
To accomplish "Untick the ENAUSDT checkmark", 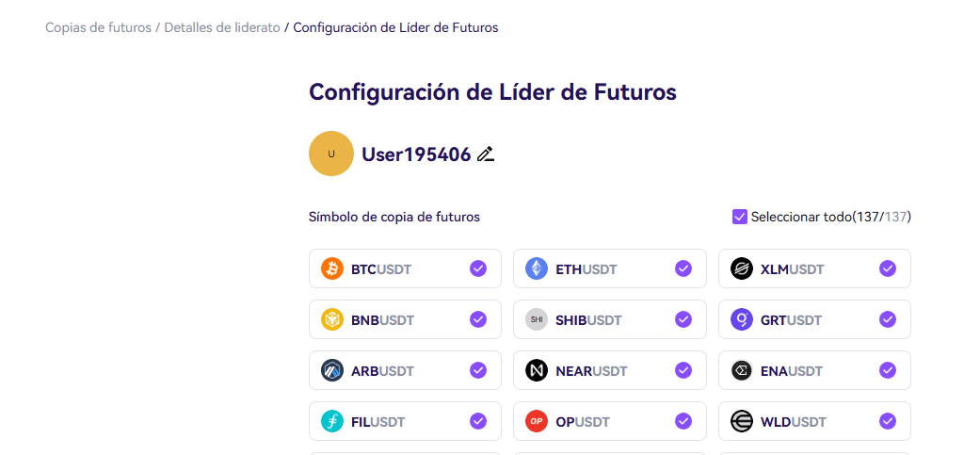I will [x=888, y=370].
